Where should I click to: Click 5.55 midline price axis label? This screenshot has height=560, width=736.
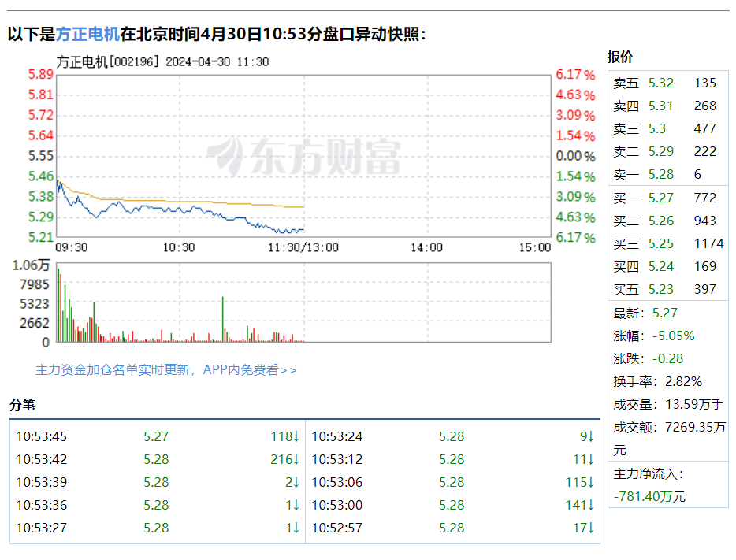(x=41, y=156)
